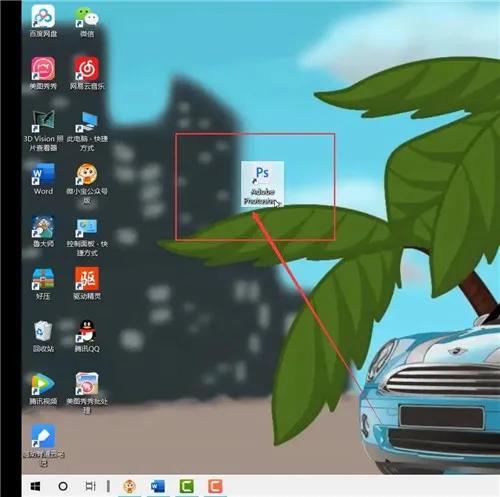Click the 好压 archive tool icon
500x497 pixels.
click(43, 284)
